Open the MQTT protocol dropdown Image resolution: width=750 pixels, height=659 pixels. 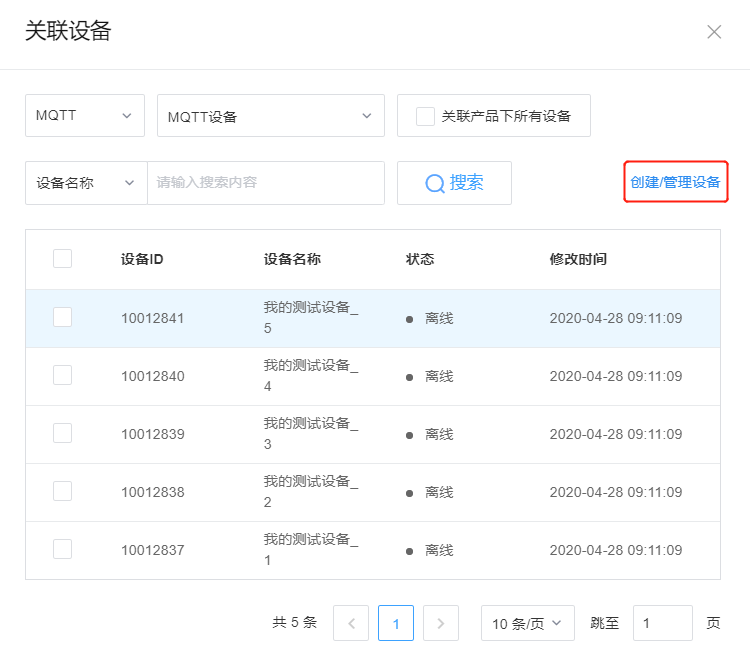85,115
